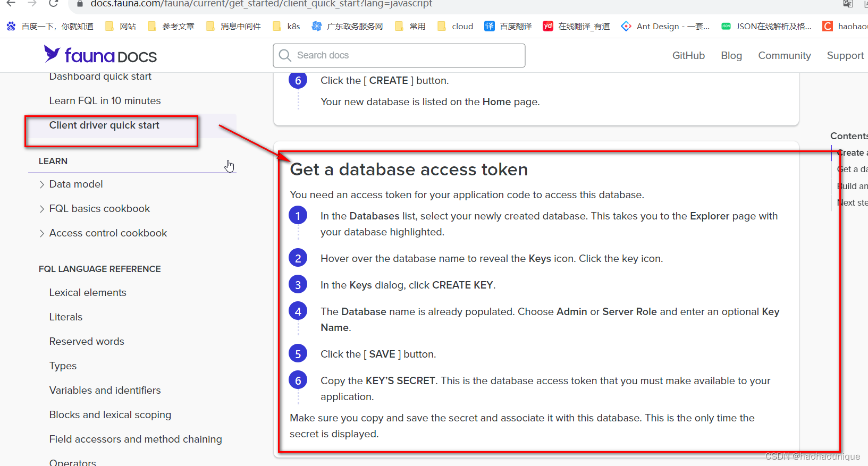
Task: Open the GitHub link in header
Action: (x=688, y=55)
